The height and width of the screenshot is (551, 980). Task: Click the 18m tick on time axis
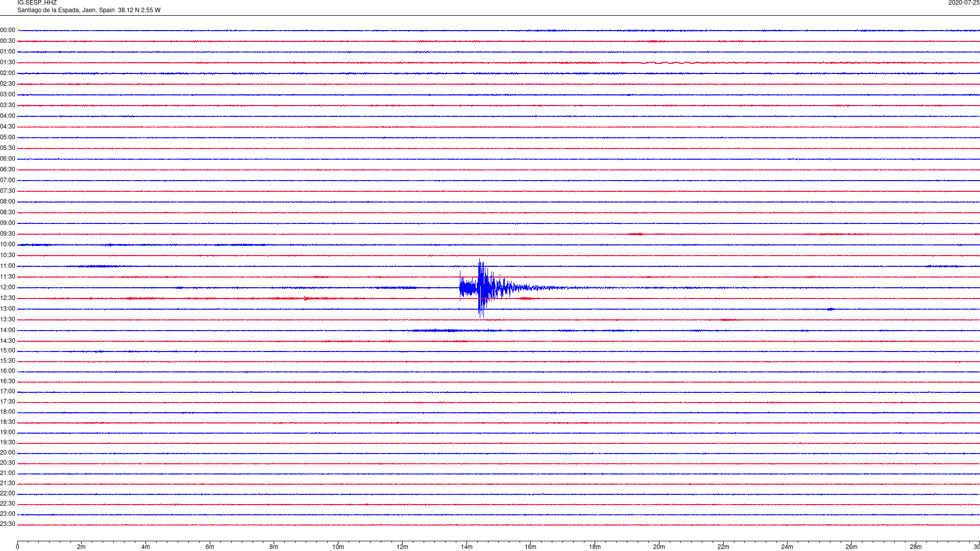(595, 547)
